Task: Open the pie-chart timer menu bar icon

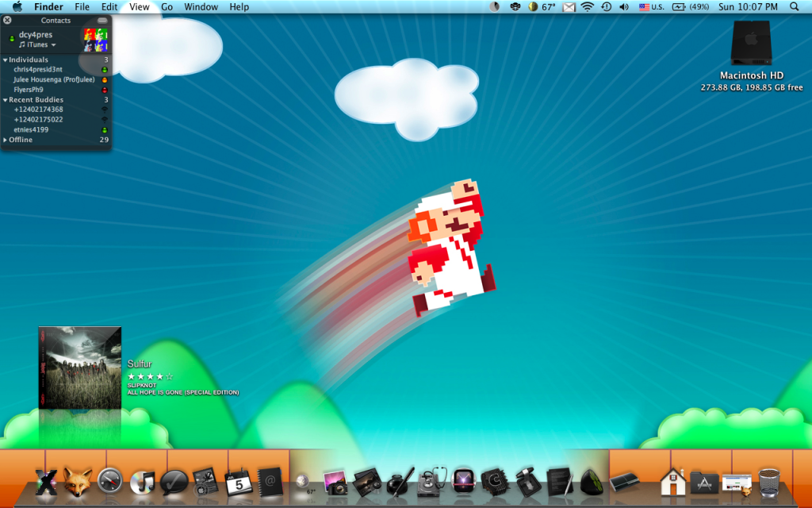Action: [x=495, y=6]
